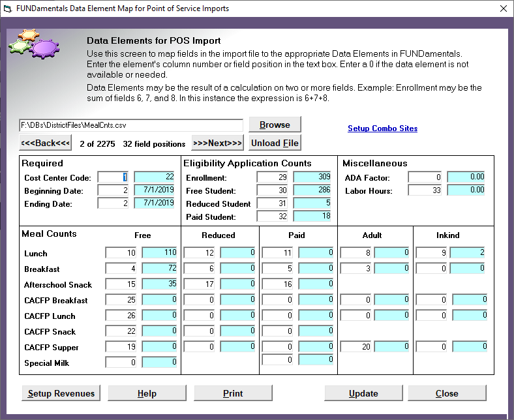Click the Help button
Screen dimensions: 514x420
[x=147, y=393]
